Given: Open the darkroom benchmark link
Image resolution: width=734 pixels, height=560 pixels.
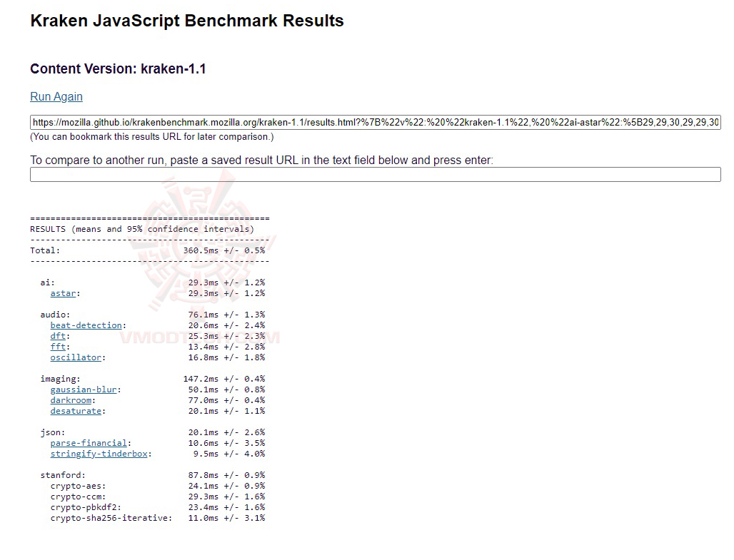Looking at the screenshot, I should [71, 400].
